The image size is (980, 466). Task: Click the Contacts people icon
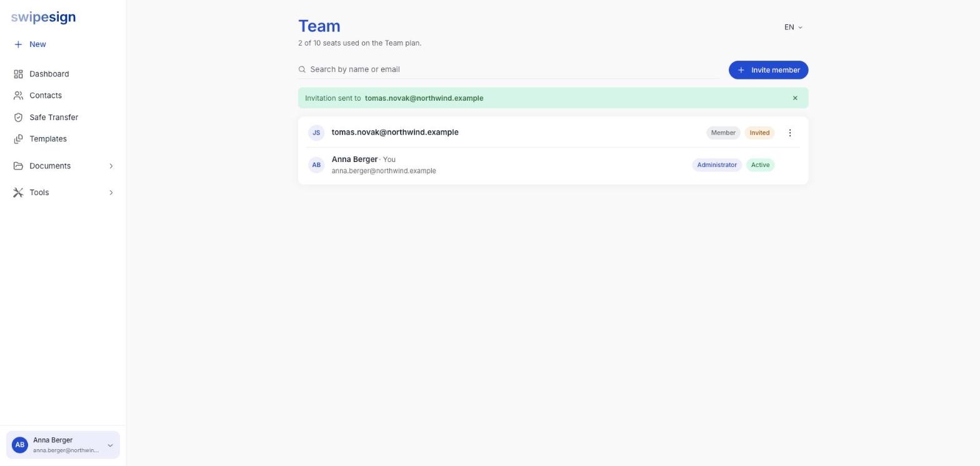point(18,96)
